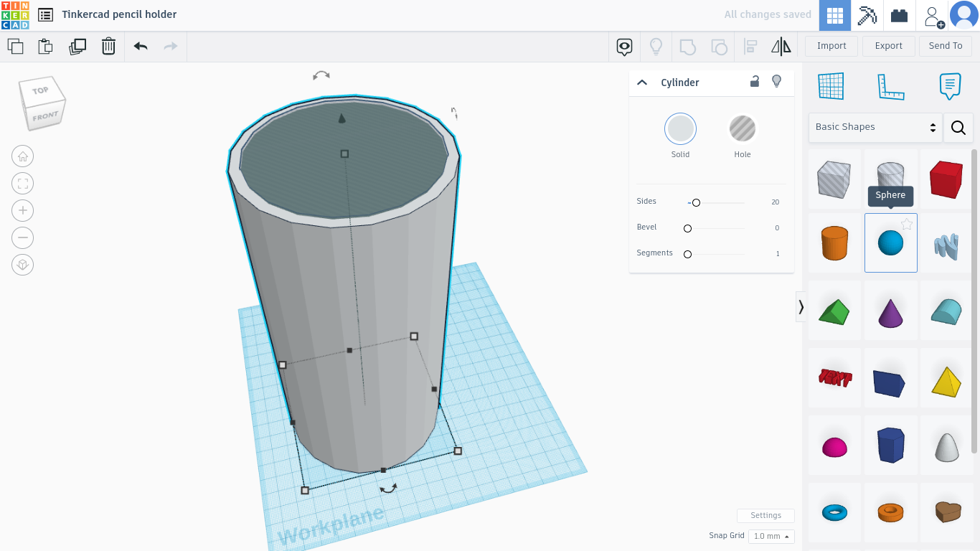Adjust the Sides slider
Viewport: 980px width, 551px height.
(695, 202)
